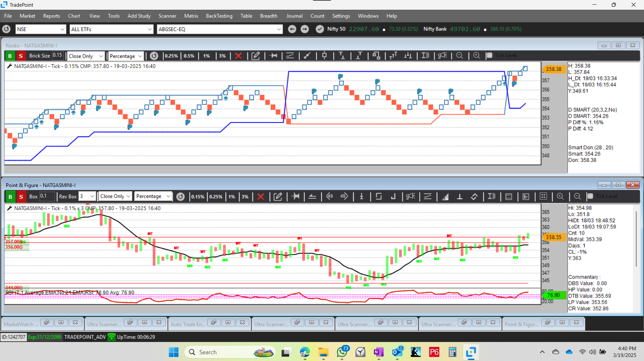Enable Tick Level checkbox in Renko window

point(489,56)
